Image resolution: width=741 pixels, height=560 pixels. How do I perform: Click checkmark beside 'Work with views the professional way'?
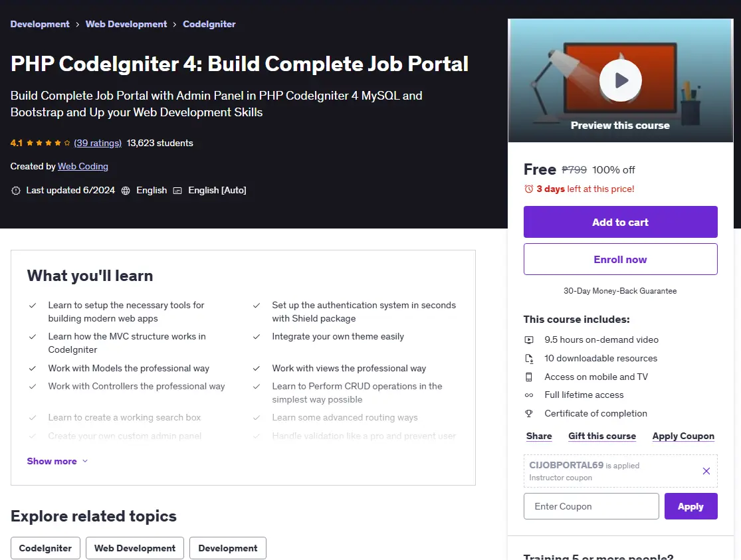(x=257, y=368)
